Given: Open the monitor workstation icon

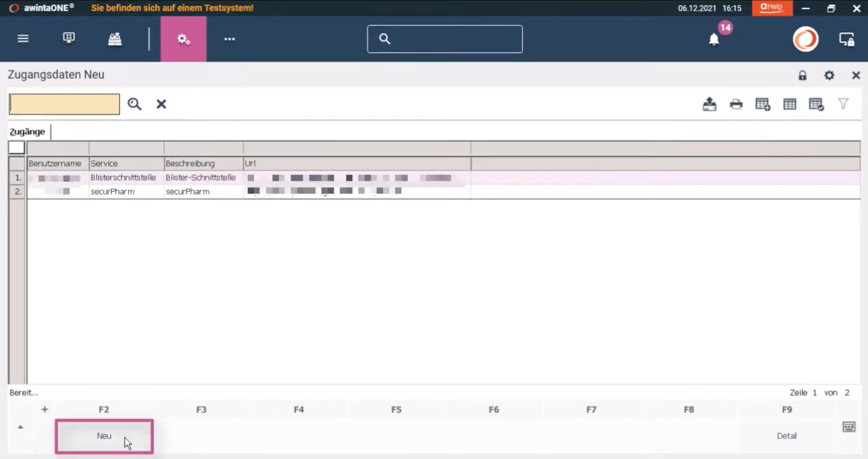Looking at the screenshot, I should tap(69, 38).
